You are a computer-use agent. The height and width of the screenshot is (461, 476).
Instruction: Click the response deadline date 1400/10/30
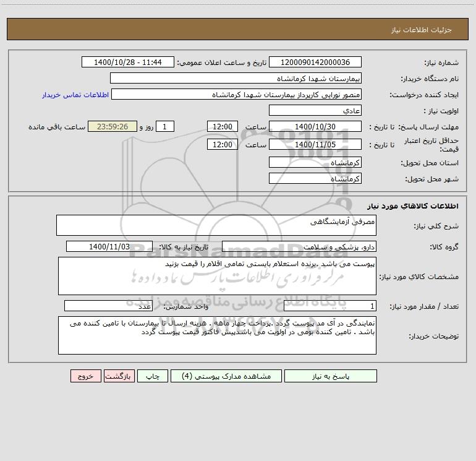(315, 126)
